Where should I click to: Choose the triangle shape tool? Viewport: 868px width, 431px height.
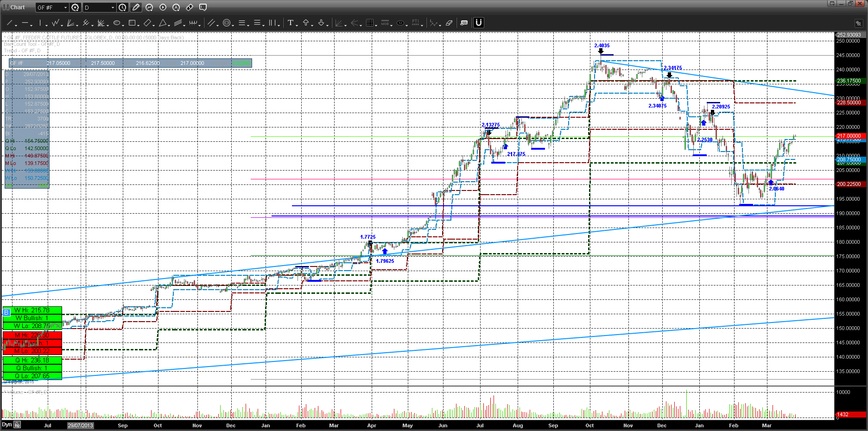point(163,23)
